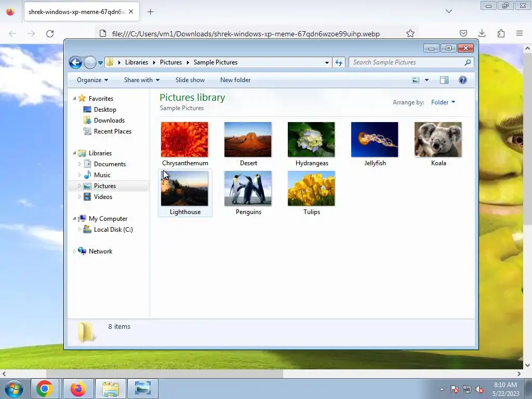Collapse the Favorites group triangle
This screenshot has height=399, width=532.
coord(74,98)
